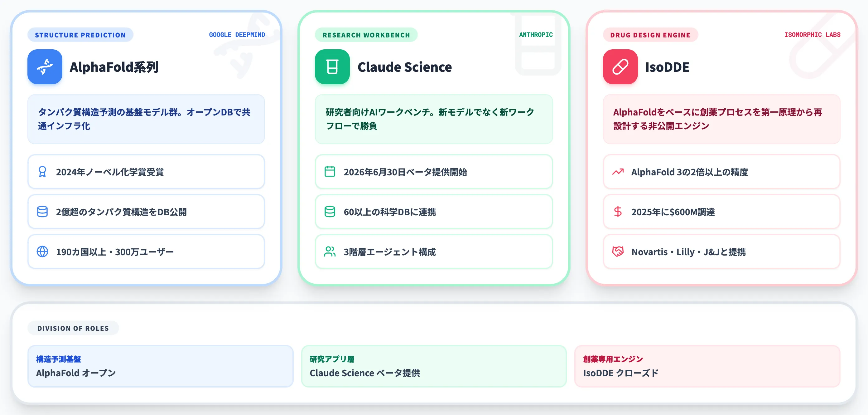Click the calendar icon beside 2026年6月30日 row

(330, 172)
